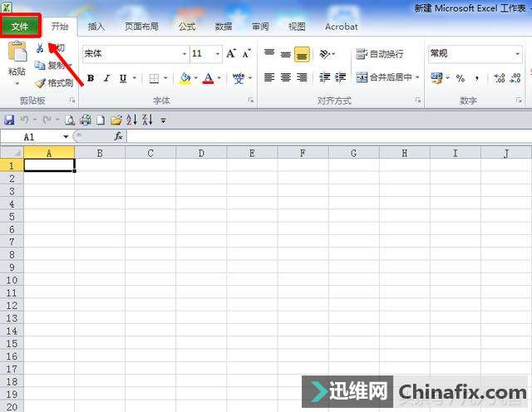This screenshot has width=532, height=412.
Task: Click the decrease decimal icon
Action: (x=515, y=78)
